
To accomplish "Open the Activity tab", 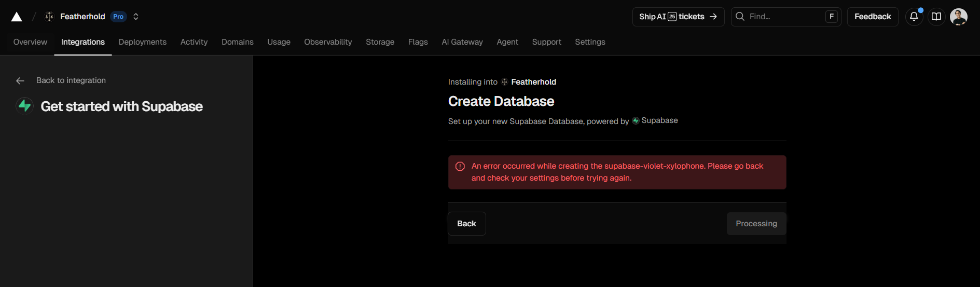I will coord(194,42).
